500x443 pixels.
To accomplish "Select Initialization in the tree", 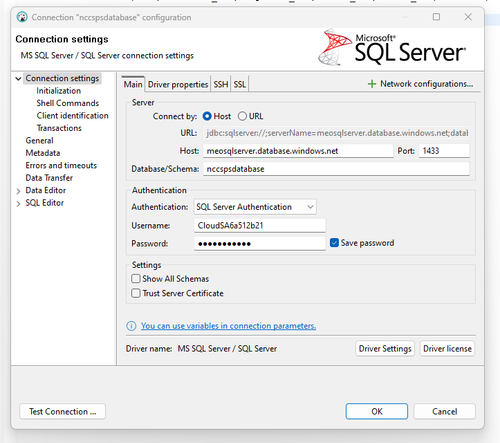I will (x=59, y=91).
